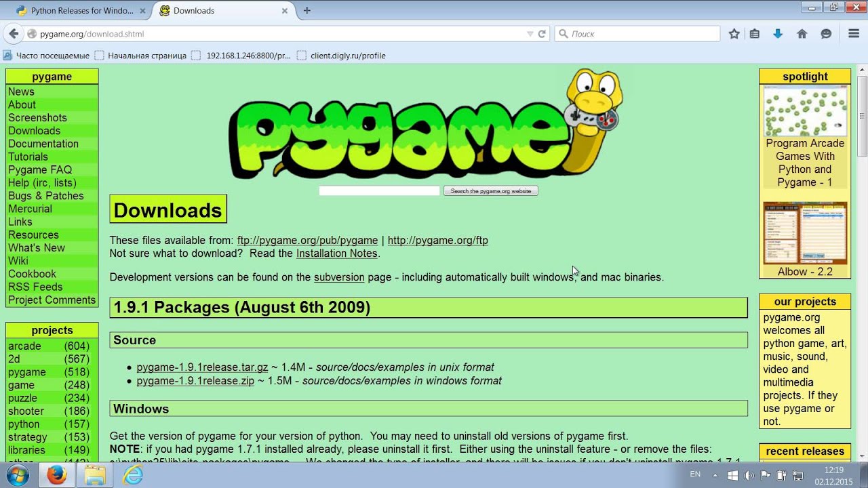The width and height of the screenshot is (868, 488).
Task: Open Screenshots sidebar link
Action: [37, 117]
